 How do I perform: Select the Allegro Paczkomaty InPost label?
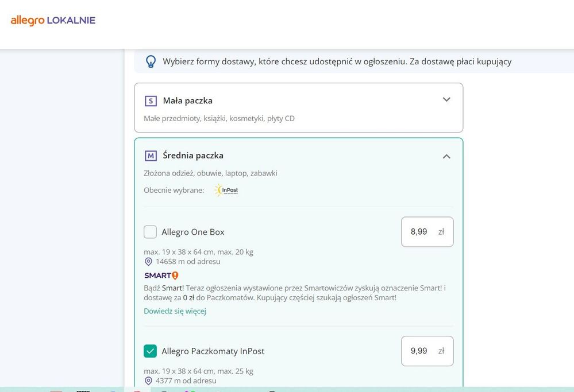pos(213,351)
